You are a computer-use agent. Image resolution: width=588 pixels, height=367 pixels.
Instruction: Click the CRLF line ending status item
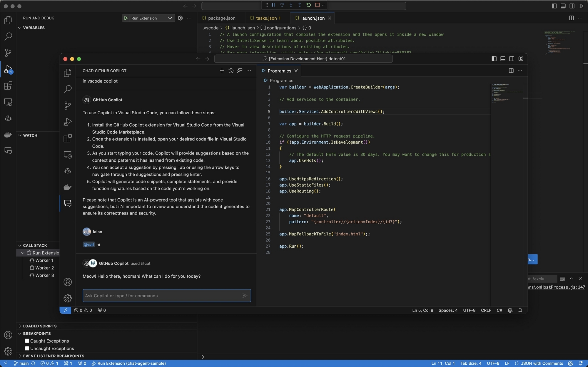click(486, 310)
